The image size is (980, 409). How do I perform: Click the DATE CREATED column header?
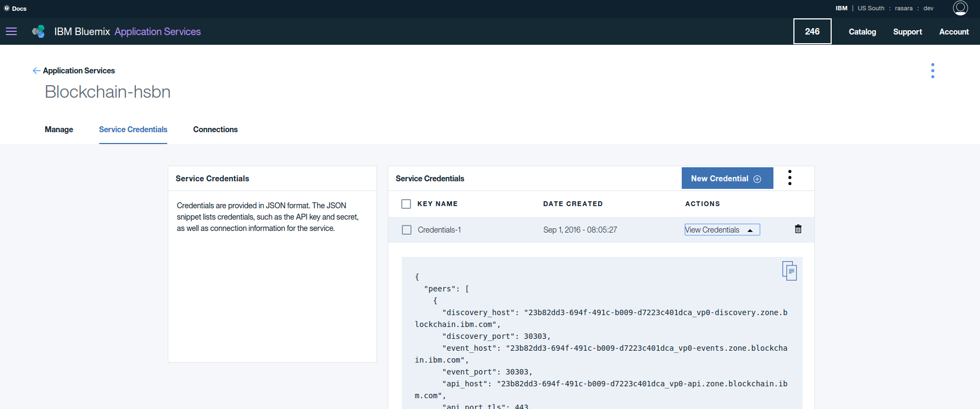click(x=573, y=204)
